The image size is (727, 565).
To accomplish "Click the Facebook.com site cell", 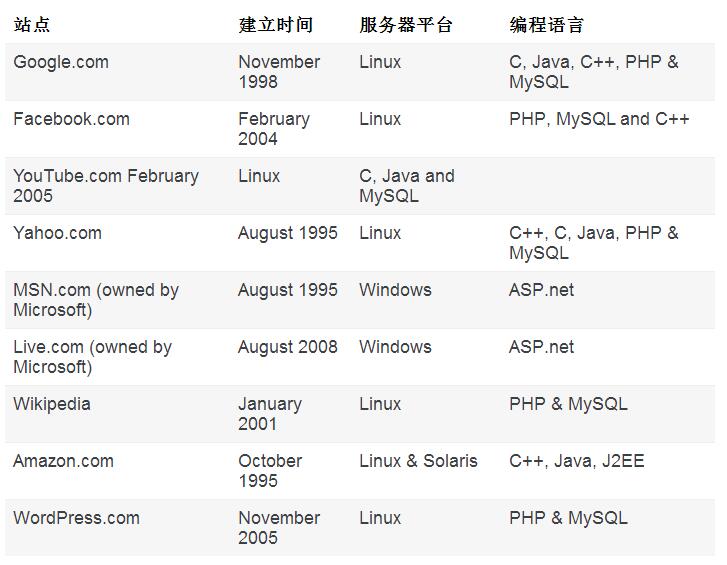I will (71, 119).
